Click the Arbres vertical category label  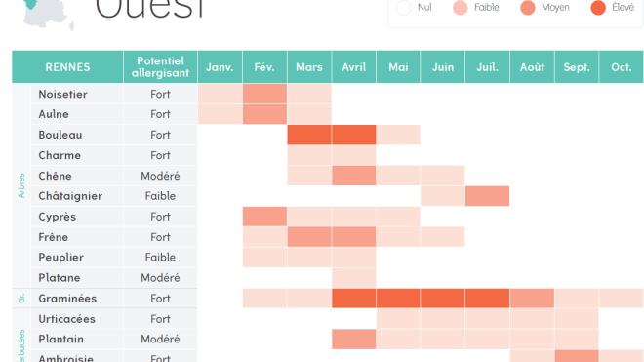point(21,185)
